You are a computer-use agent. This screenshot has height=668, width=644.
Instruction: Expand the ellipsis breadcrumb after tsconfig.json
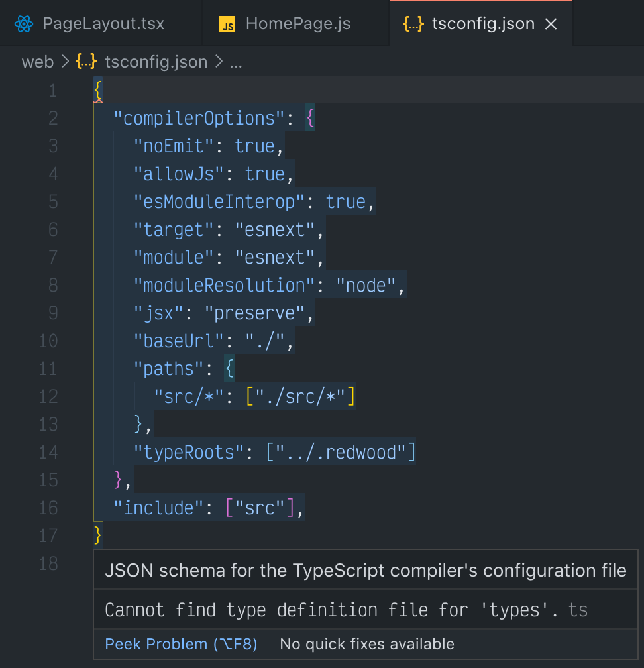point(235,63)
